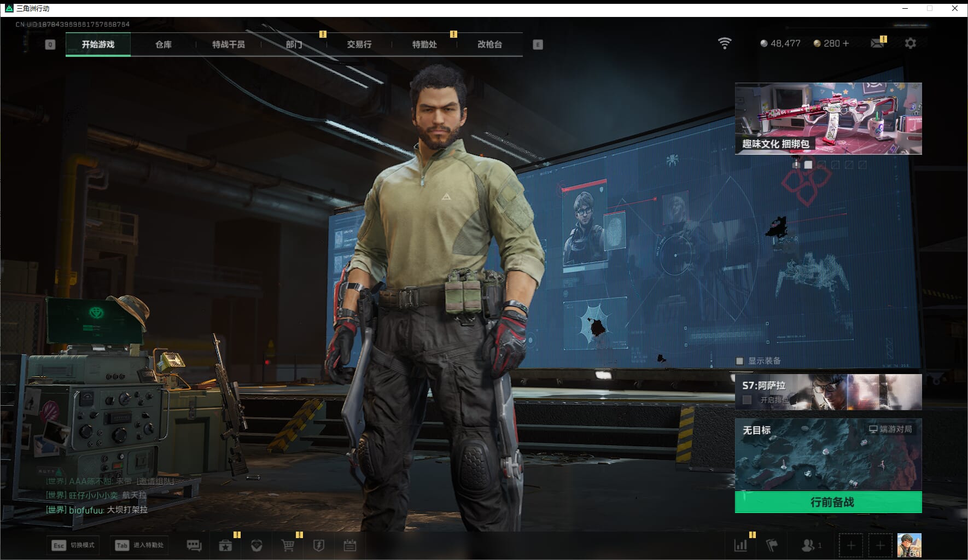968x560 pixels.
Task: Go to the 部门 tab
Action: pyautogui.click(x=294, y=44)
